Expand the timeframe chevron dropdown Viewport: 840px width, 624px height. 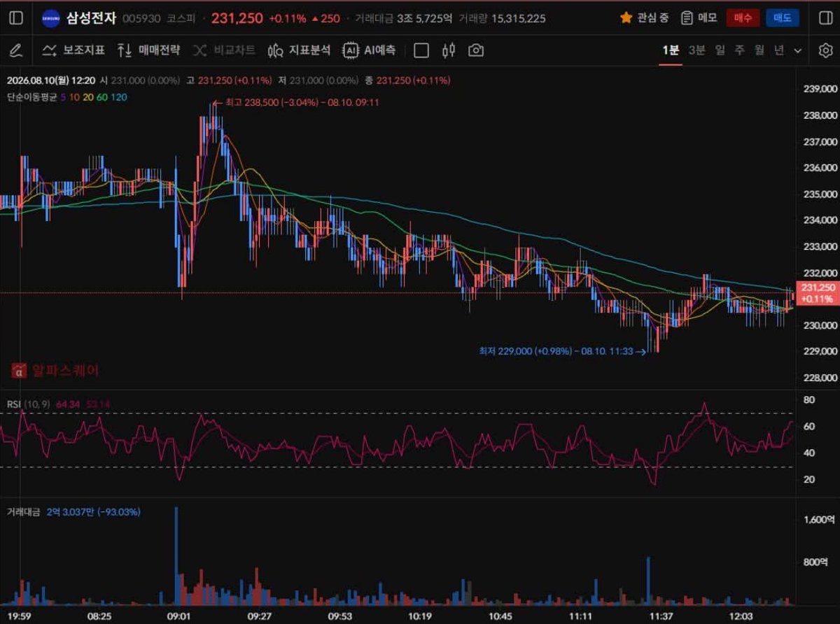[798, 51]
